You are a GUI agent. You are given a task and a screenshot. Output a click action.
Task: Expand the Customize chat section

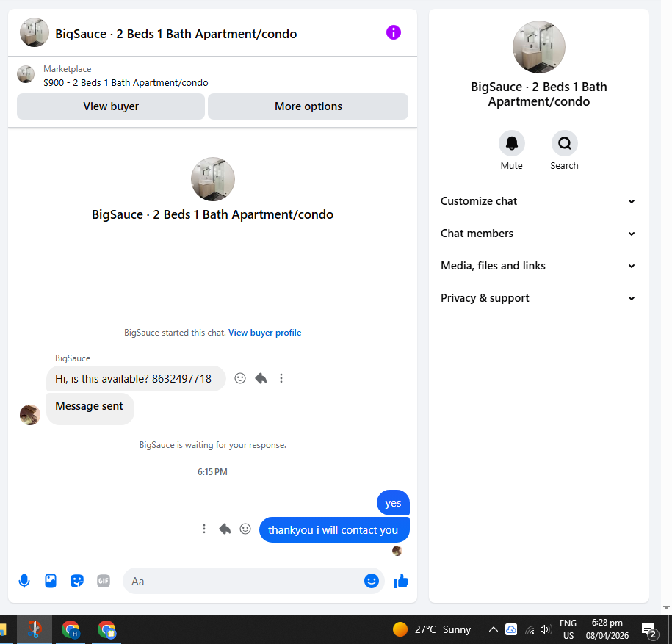[538, 201]
